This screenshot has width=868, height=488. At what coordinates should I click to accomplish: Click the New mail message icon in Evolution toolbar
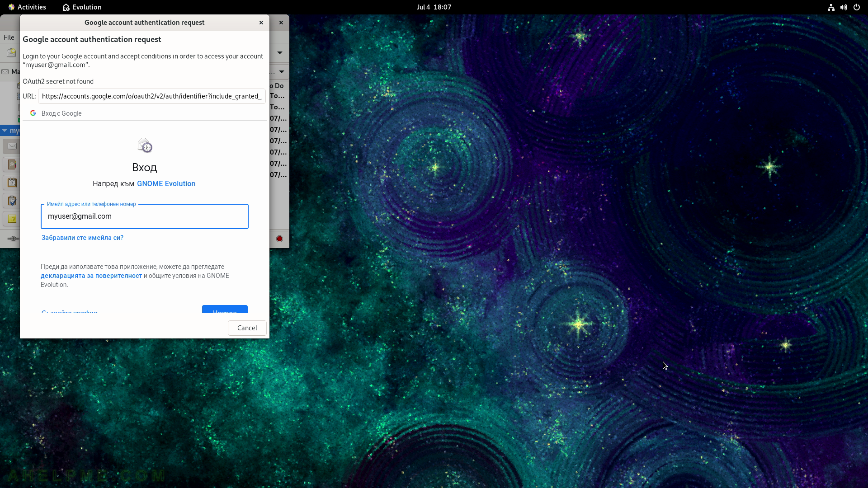(11, 53)
